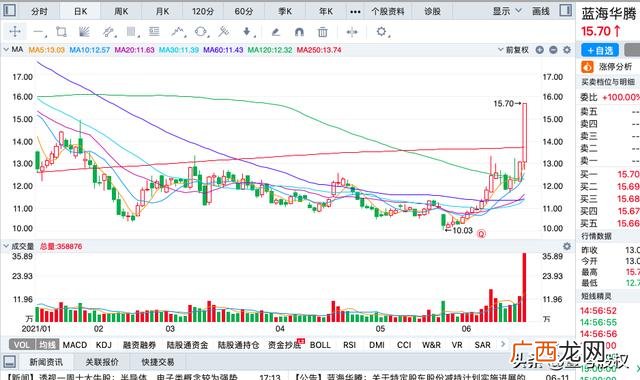The image size is (640, 380).
Task: Select the 融资融券 indicator
Action: pyautogui.click(x=139, y=345)
